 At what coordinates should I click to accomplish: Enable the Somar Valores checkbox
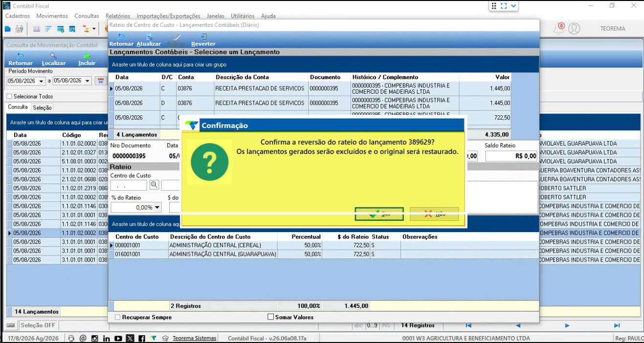click(x=271, y=317)
